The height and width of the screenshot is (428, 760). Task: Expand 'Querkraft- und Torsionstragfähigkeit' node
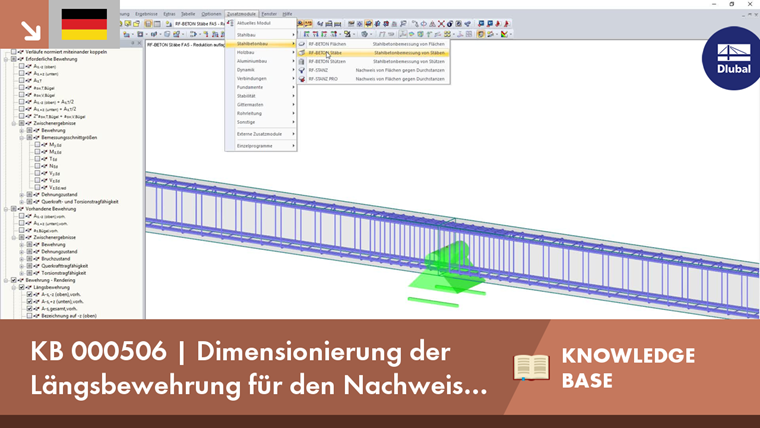pyautogui.click(x=21, y=202)
